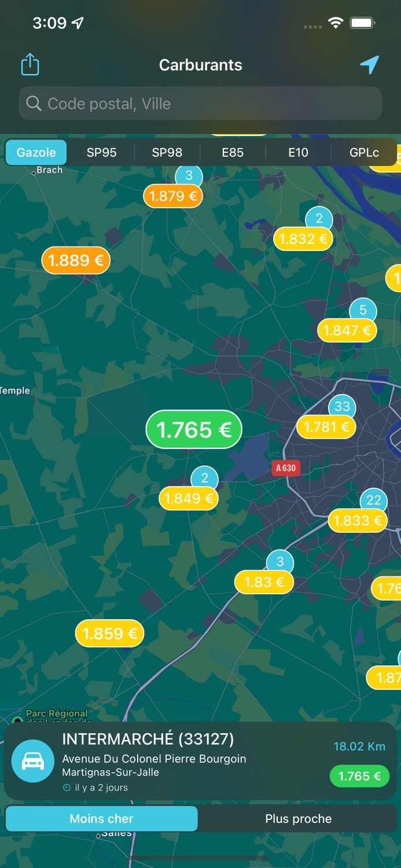Expand the cluster of 2 above 1.849 €
This screenshot has width=401, height=868.
point(204,478)
